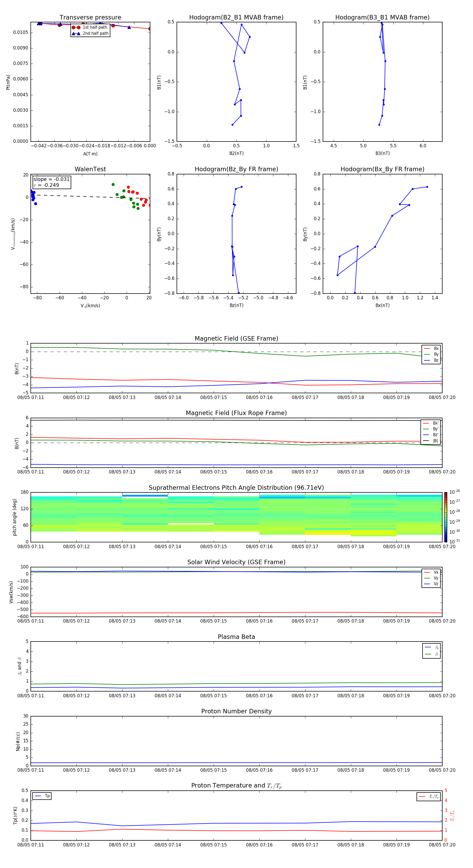Click the Bx' entry in Flux Rope legend
This screenshot has height=868, width=473.
(x=431, y=423)
